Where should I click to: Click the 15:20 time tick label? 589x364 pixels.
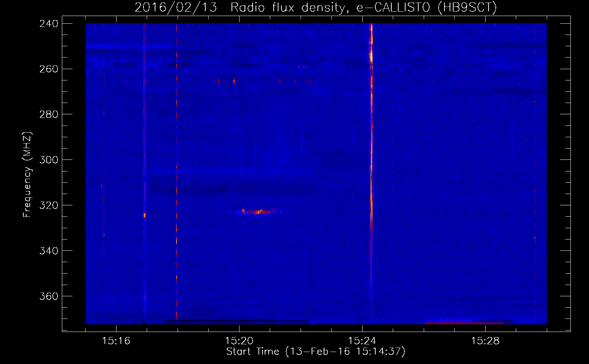(239, 341)
